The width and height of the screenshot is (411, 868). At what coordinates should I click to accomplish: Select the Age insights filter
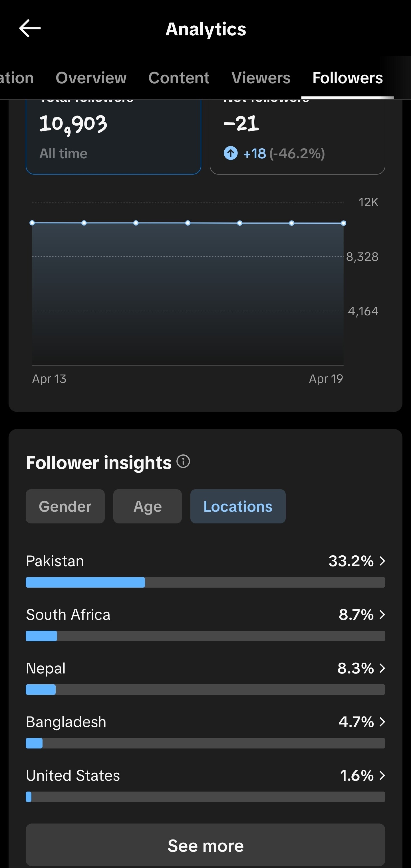click(x=147, y=506)
